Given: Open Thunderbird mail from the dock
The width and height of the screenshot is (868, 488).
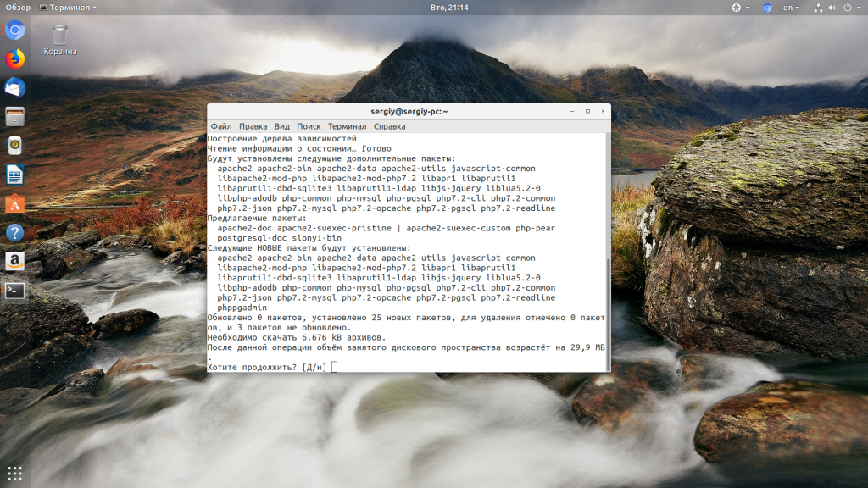Looking at the screenshot, I should point(15,88).
